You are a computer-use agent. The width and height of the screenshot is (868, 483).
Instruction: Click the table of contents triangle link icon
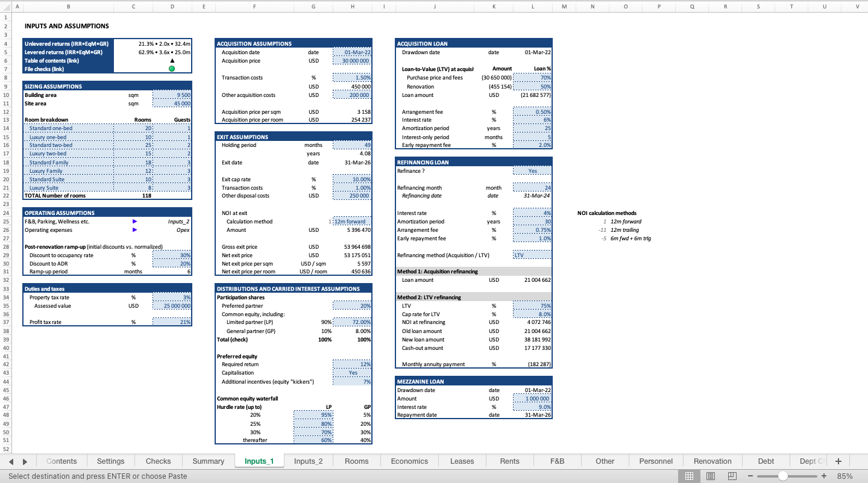[x=172, y=61]
